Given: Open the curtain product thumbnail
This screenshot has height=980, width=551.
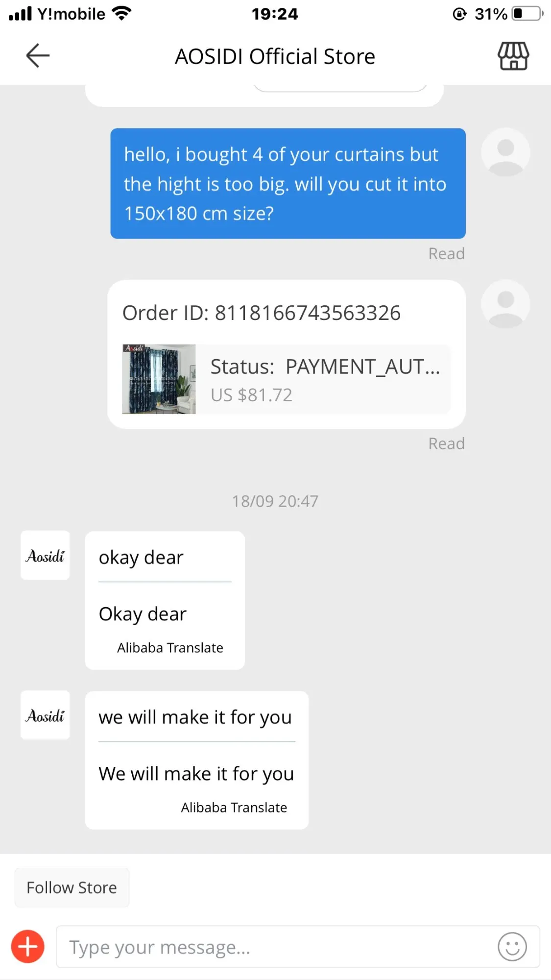Looking at the screenshot, I should [x=159, y=379].
